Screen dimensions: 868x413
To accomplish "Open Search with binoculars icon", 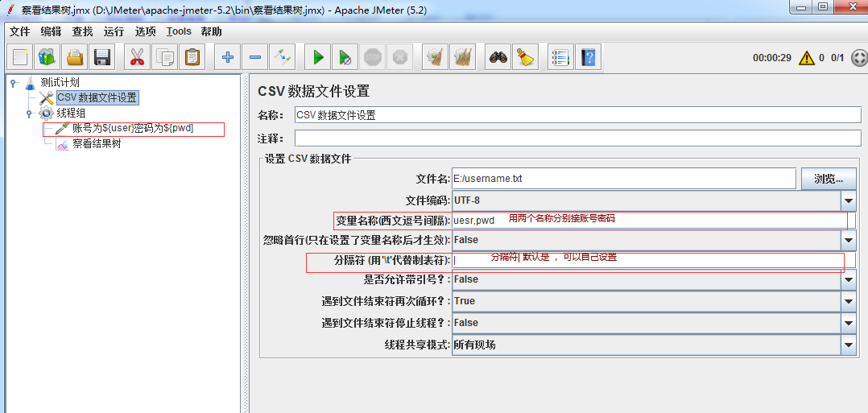I will click(x=498, y=57).
